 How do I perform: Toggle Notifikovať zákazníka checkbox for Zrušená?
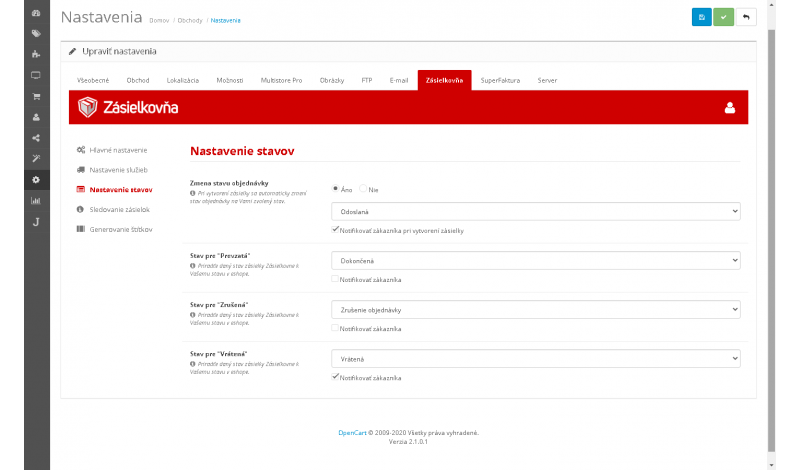(x=335, y=328)
